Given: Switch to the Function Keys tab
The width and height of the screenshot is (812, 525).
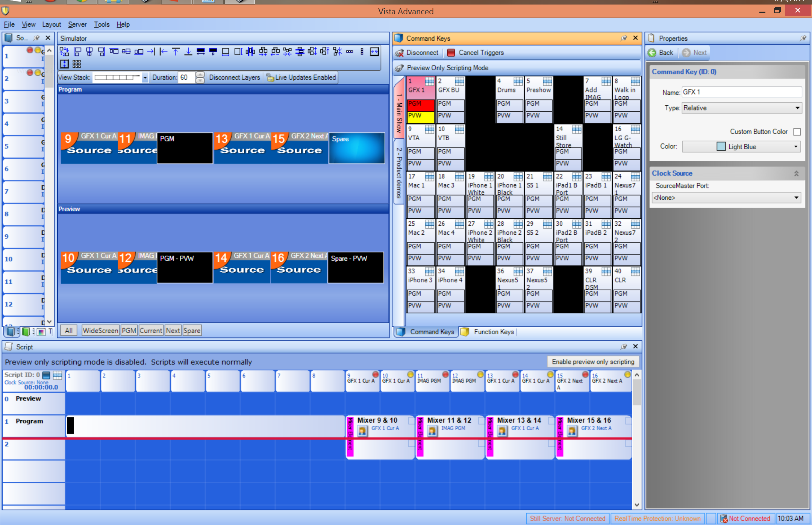Looking at the screenshot, I should (x=493, y=332).
